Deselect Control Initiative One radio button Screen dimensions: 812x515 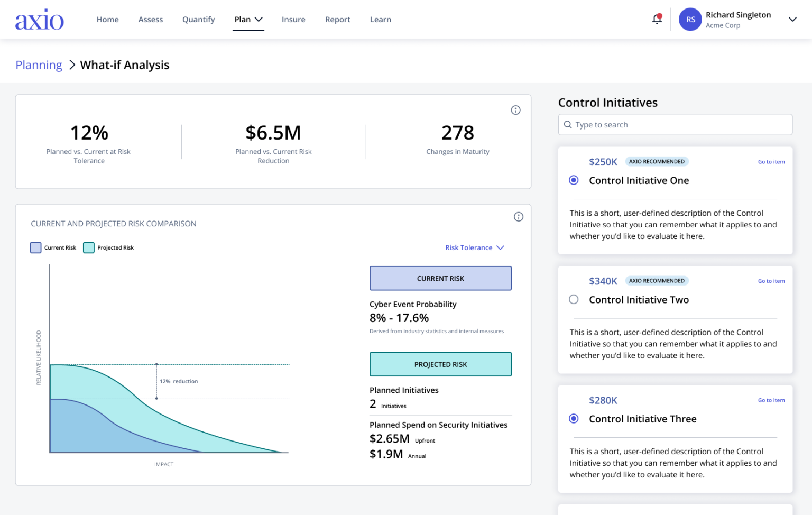574,180
